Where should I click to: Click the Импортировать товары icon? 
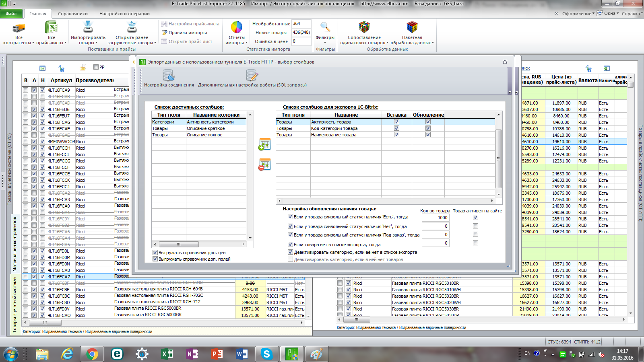click(x=88, y=27)
